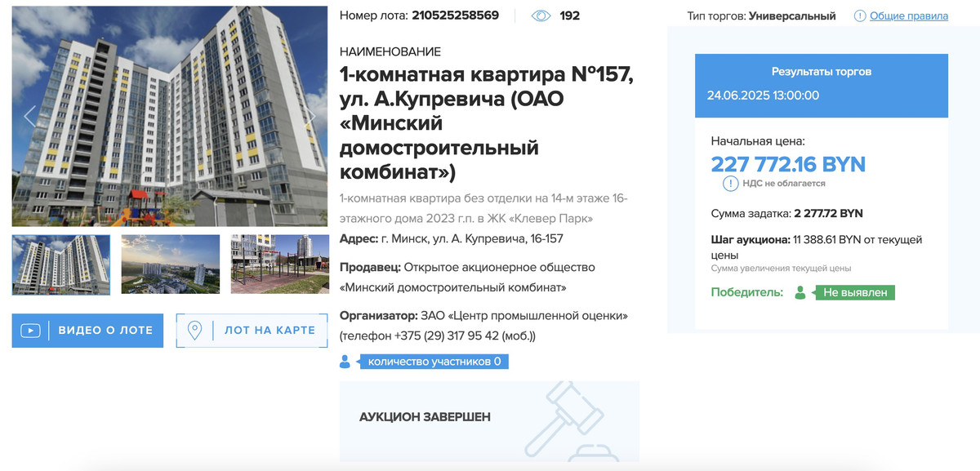
Task: Click the apartment description about 14-м этаже
Action: (x=483, y=208)
